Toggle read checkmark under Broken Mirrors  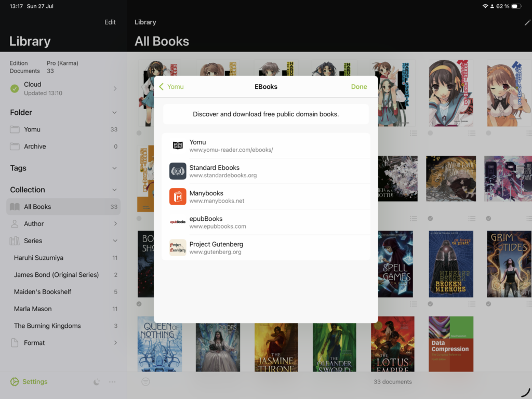click(430, 304)
